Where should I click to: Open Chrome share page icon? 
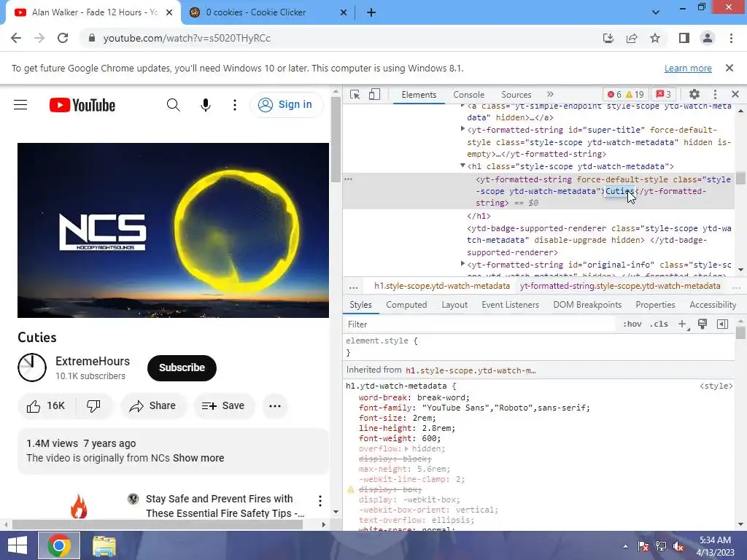tap(632, 38)
